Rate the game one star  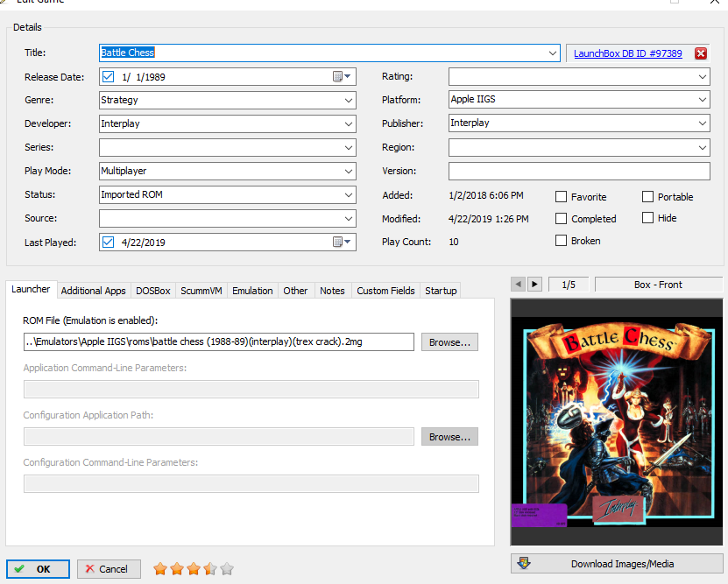160,569
